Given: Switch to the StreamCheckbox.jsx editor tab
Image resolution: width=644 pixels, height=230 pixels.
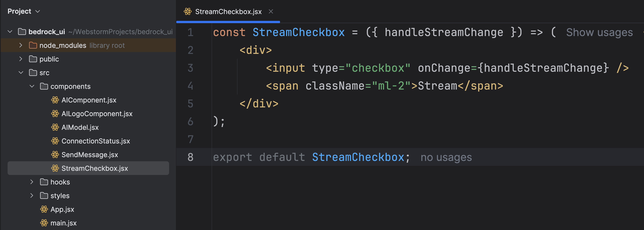Looking at the screenshot, I should tap(228, 12).
